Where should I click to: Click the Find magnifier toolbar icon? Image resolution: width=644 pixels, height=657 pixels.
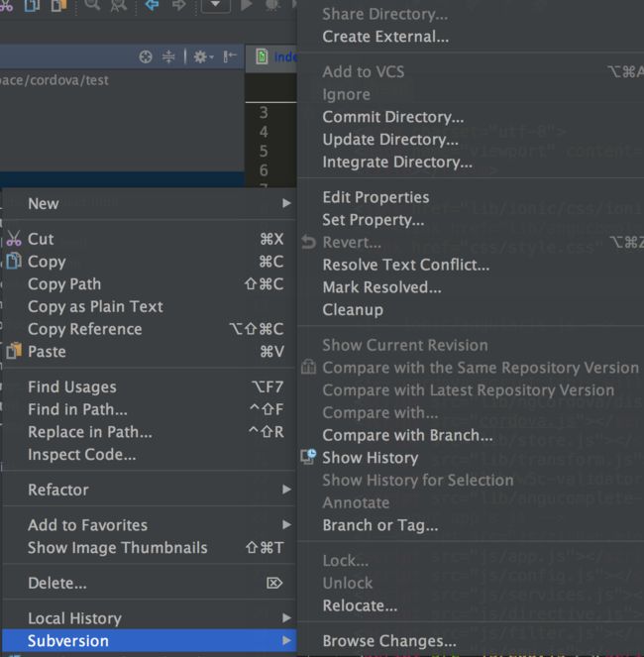click(x=92, y=5)
